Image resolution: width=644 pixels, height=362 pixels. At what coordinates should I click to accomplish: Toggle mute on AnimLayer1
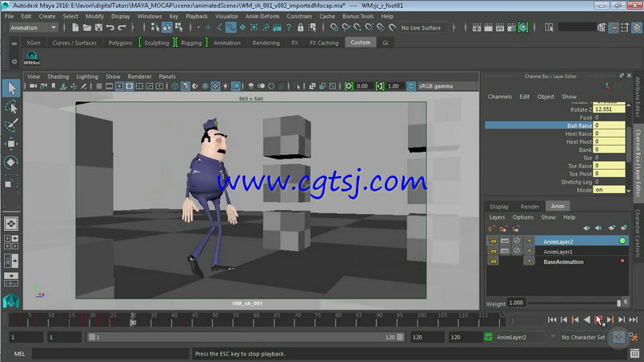[x=517, y=251]
